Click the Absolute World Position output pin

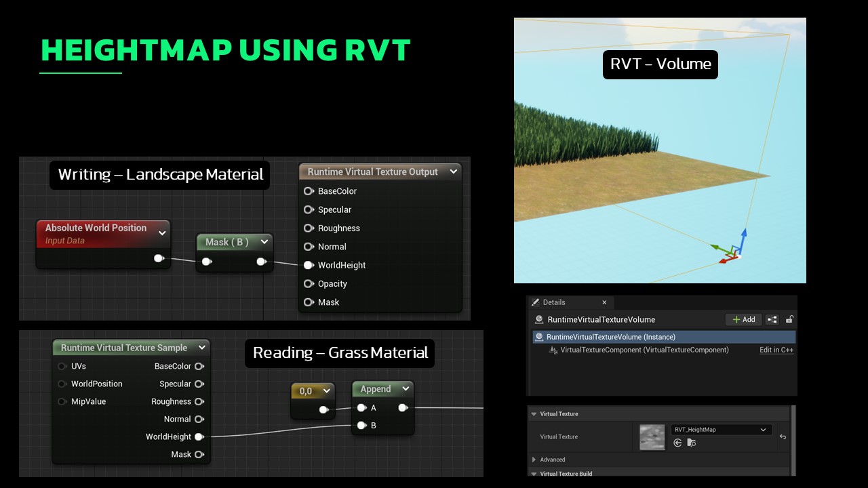click(158, 258)
